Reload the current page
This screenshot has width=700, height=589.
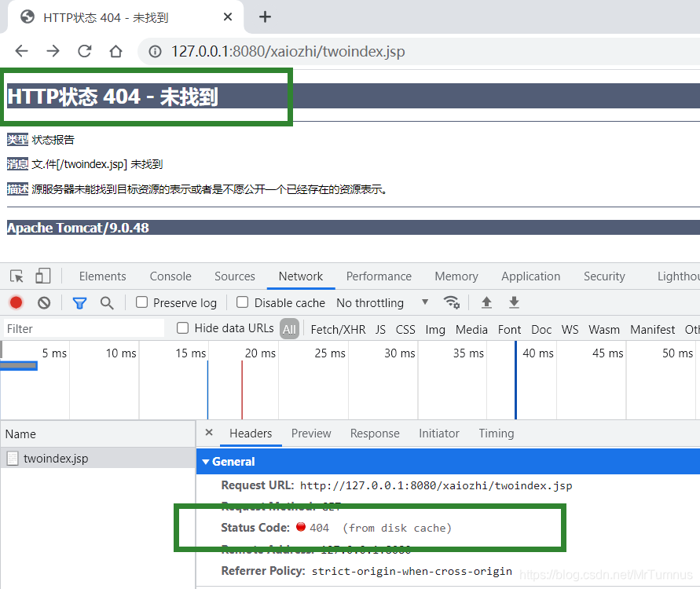point(84,51)
